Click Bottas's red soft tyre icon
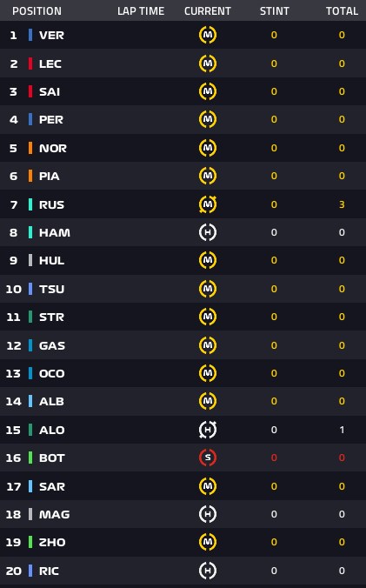The height and width of the screenshot is (588, 366). 208,458
